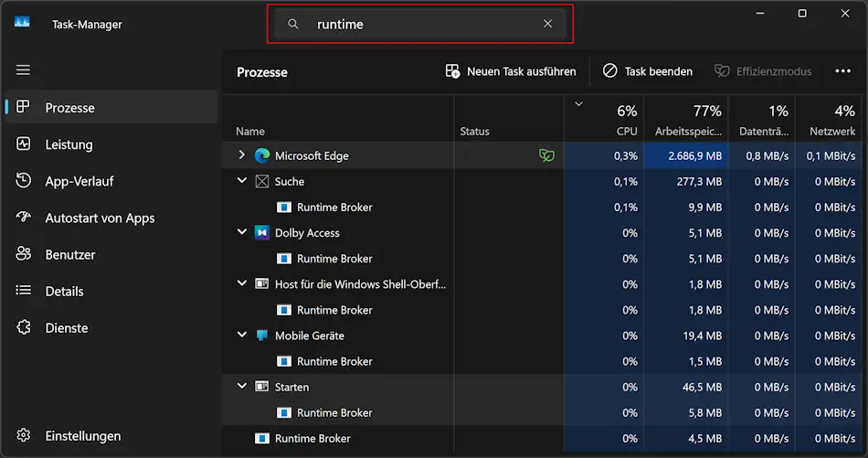Go to the Dienste section
Image resolution: width=868 pixels, height=458 pixels.
point(66,327)
